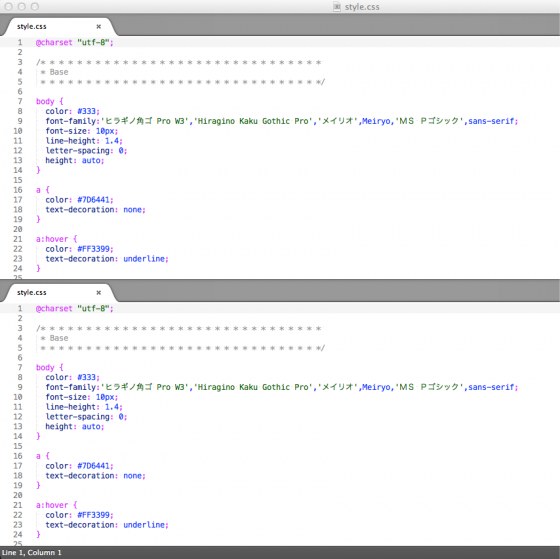Screen dimensions: 560x559
Task: Click 'font-family' property in upper pane
Action: [71, 121]
